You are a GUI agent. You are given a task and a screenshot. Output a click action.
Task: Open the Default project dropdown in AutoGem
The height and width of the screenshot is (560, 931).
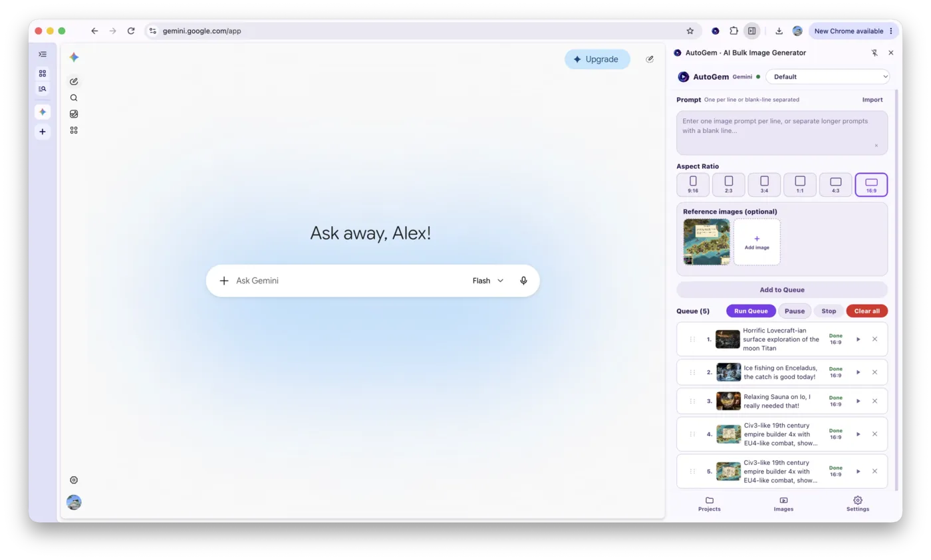827,76
